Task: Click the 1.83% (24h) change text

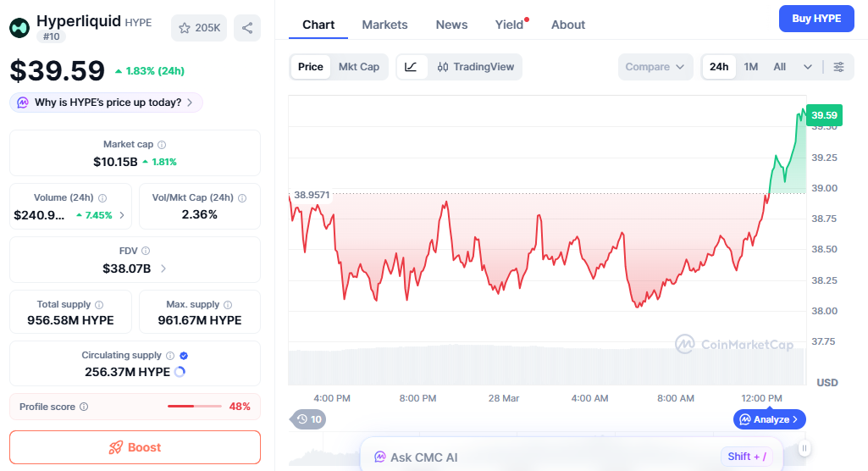Action: coord(155,71)
